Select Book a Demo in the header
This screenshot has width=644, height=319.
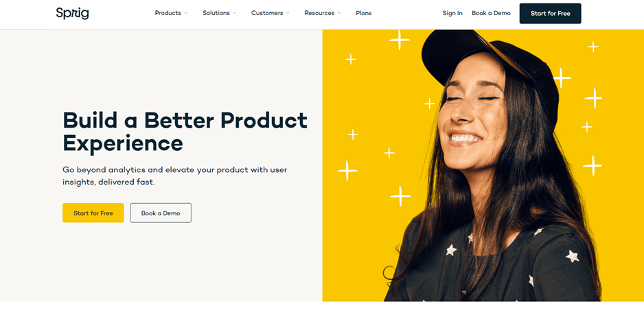tap(491, 13)
